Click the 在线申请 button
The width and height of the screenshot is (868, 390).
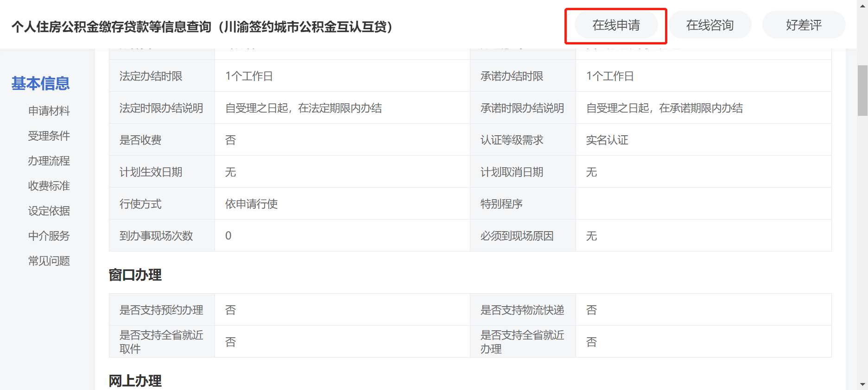pyautogui.click(x=616, y=25)
